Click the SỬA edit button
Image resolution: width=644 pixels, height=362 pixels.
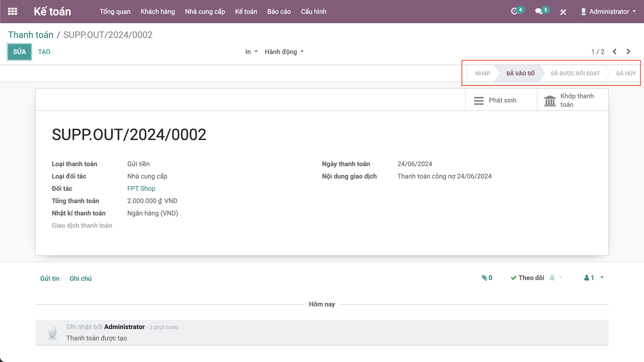19,52
